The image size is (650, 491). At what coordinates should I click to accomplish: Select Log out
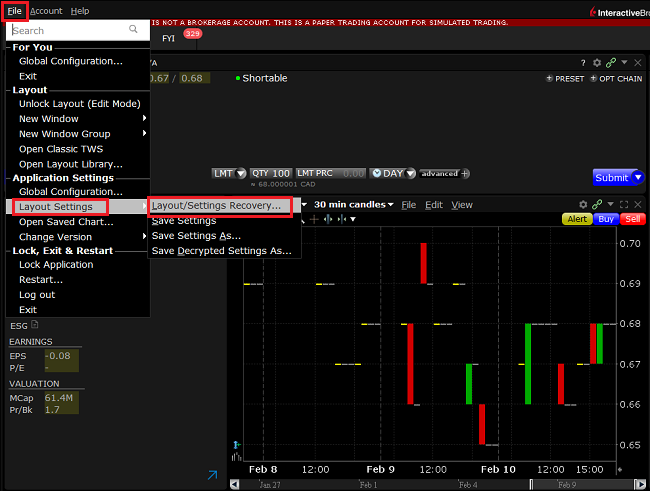point(37,295)
